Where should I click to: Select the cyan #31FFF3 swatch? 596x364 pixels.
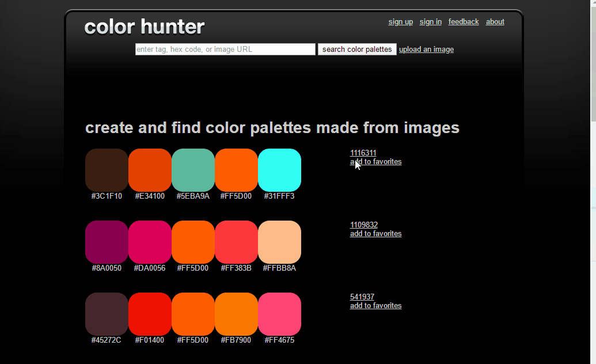[x=279, y=170]
